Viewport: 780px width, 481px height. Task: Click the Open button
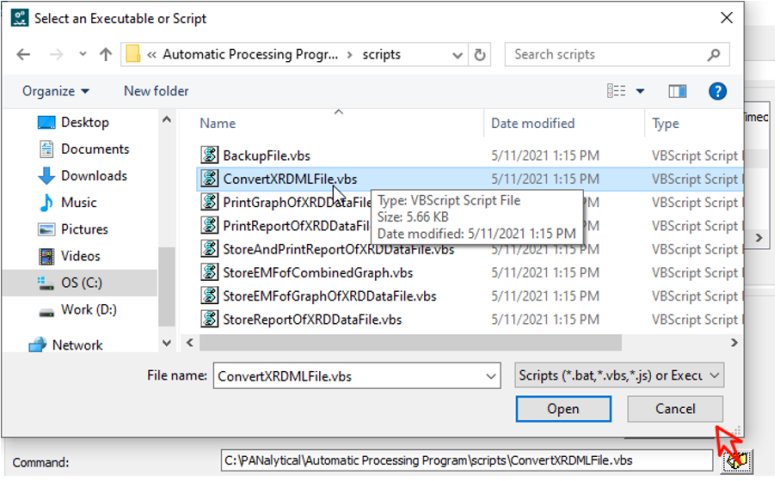pyautogui.click(x=563, y=409)
